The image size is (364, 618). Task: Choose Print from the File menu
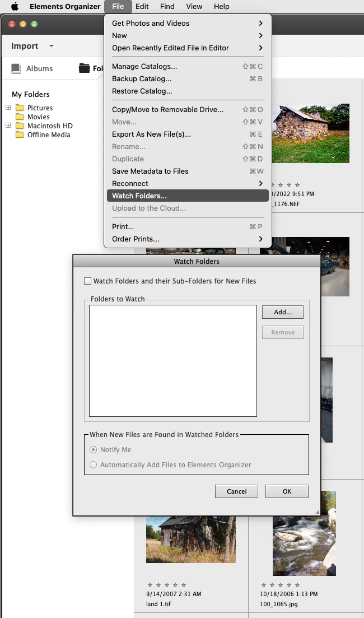coord(188,226)
